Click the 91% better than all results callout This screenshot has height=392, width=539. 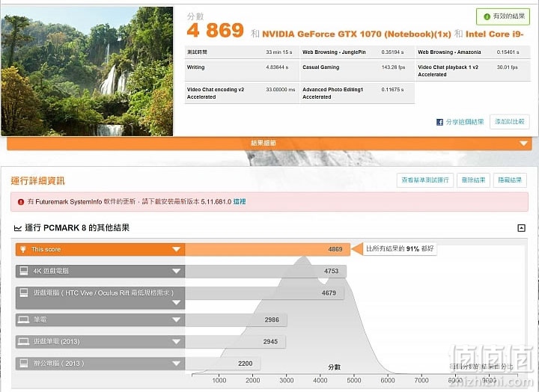coord(400,248)
